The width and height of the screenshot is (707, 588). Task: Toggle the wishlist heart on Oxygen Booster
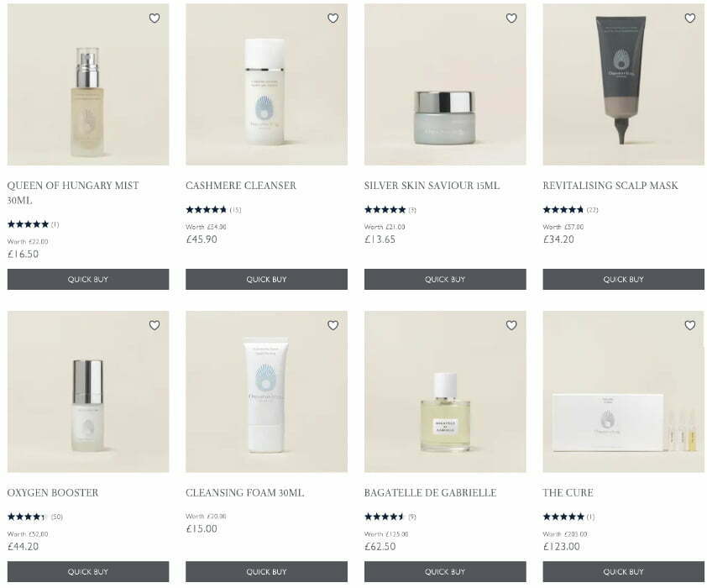point(154,325)
